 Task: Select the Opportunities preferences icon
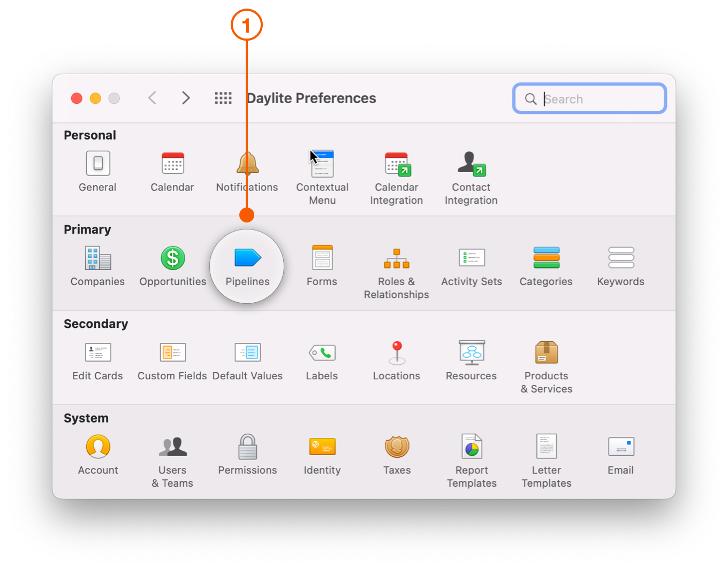coord(172,258)
